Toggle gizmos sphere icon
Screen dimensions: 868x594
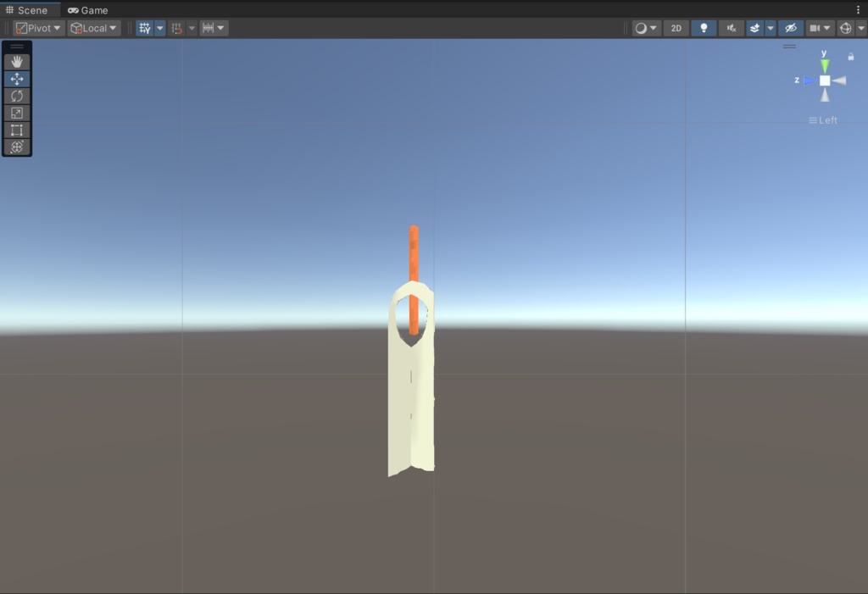(845, 28)
